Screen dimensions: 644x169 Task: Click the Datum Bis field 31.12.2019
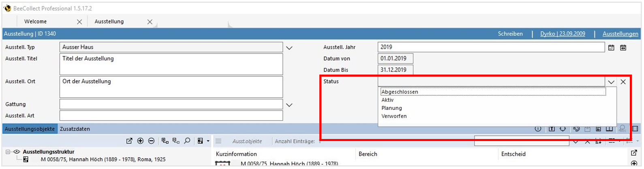coord(395,70)
